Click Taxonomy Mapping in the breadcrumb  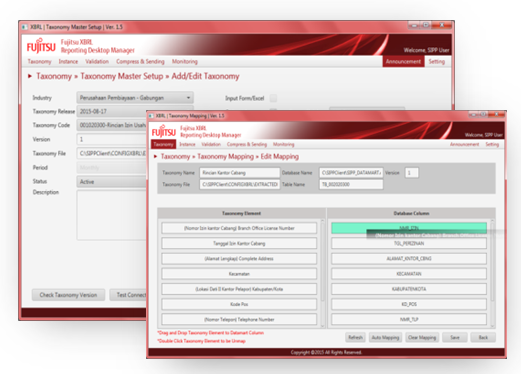(x=225, y=156)
